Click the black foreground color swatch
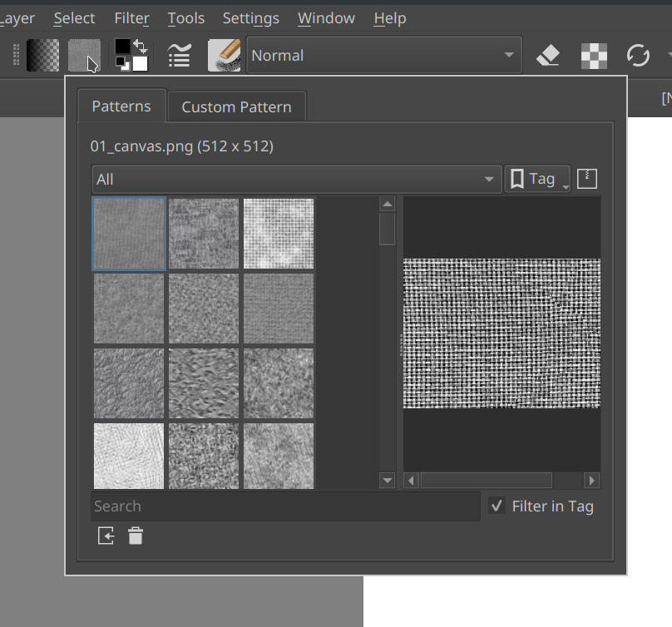Screen dimensions: 672x627 [121, 47]
